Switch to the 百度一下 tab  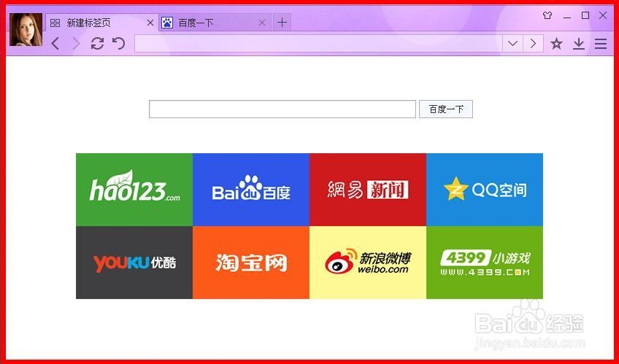pyautogui.click(x=215, y=23)
